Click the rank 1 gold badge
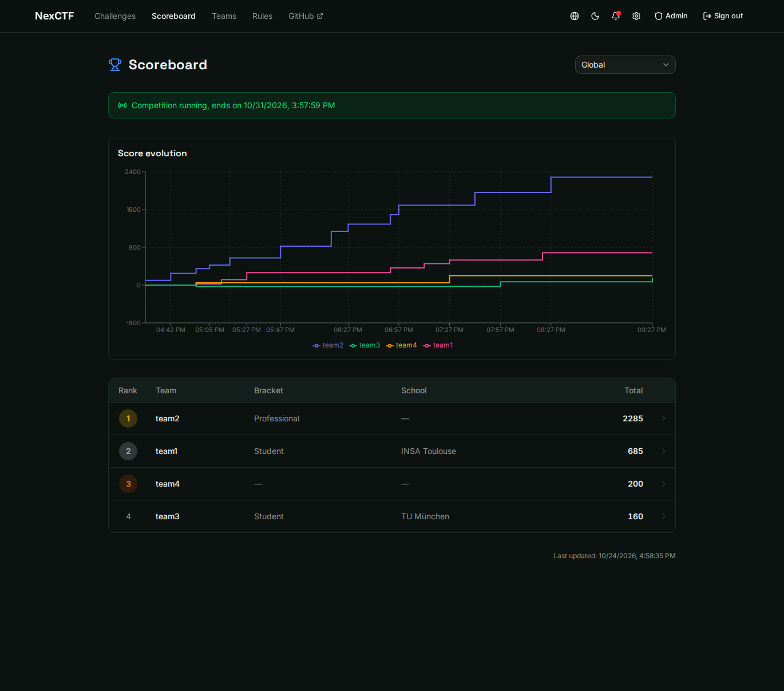This screenshot has height=691, width=784. coord(128,418)
